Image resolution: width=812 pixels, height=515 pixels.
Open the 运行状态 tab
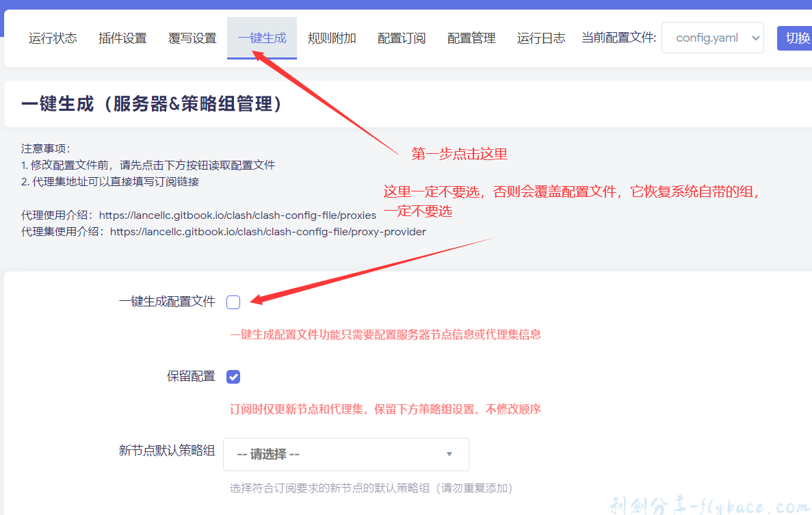(x=53, y=38)
